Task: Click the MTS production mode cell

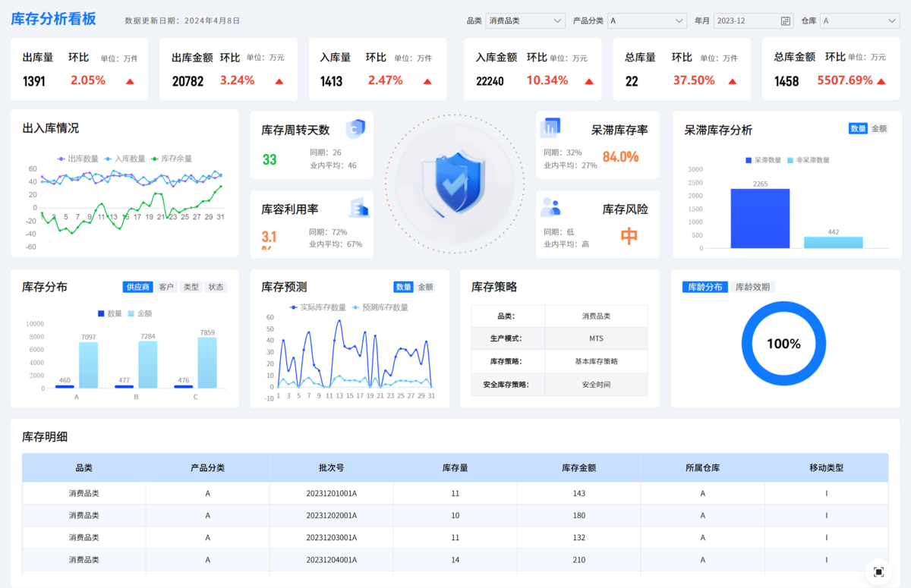Action: [596, 338]
